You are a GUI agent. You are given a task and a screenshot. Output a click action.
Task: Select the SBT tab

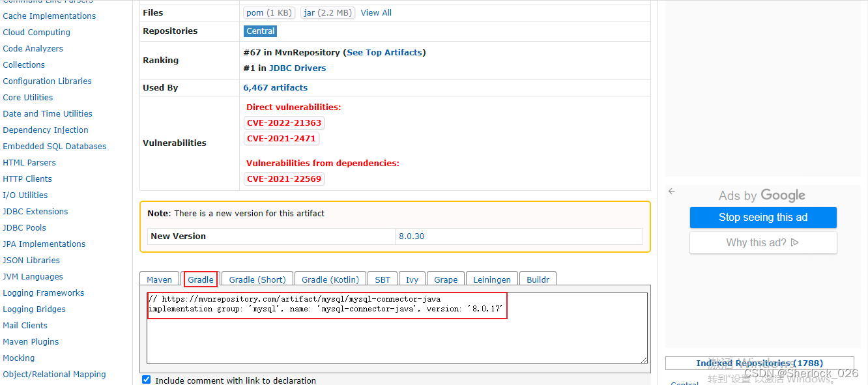click(383, 279)
